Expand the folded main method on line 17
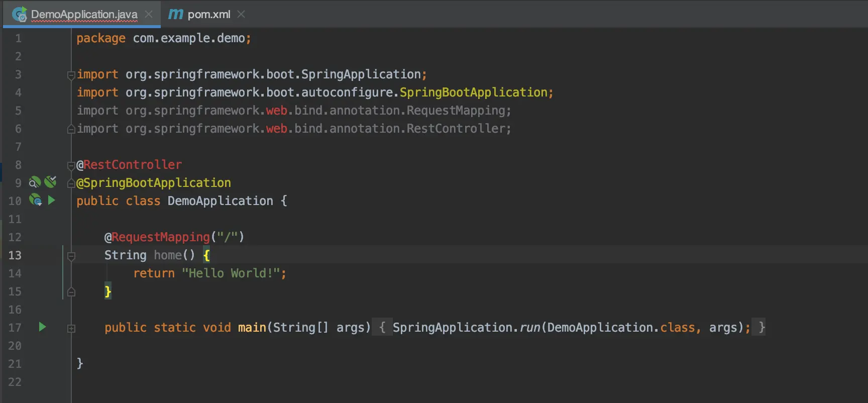Viewport: 868px width, 403px height. 71,328
